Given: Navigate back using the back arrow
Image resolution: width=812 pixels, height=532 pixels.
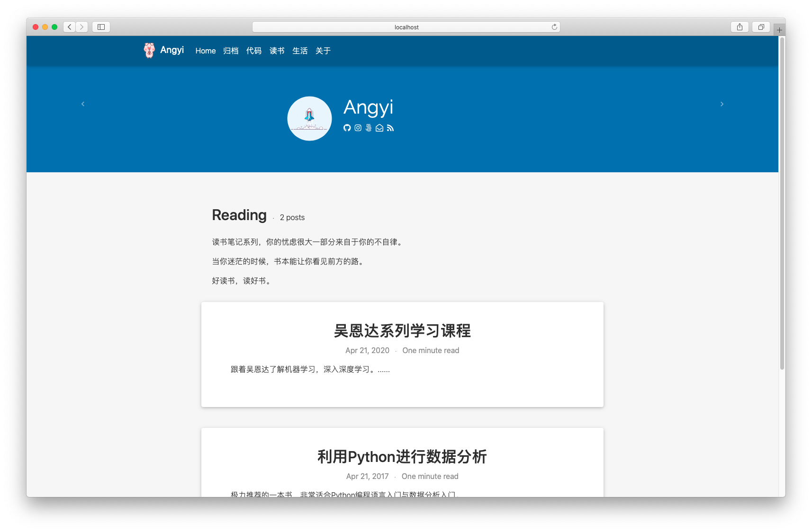Looking at the screenshot, I should (69, 27).
